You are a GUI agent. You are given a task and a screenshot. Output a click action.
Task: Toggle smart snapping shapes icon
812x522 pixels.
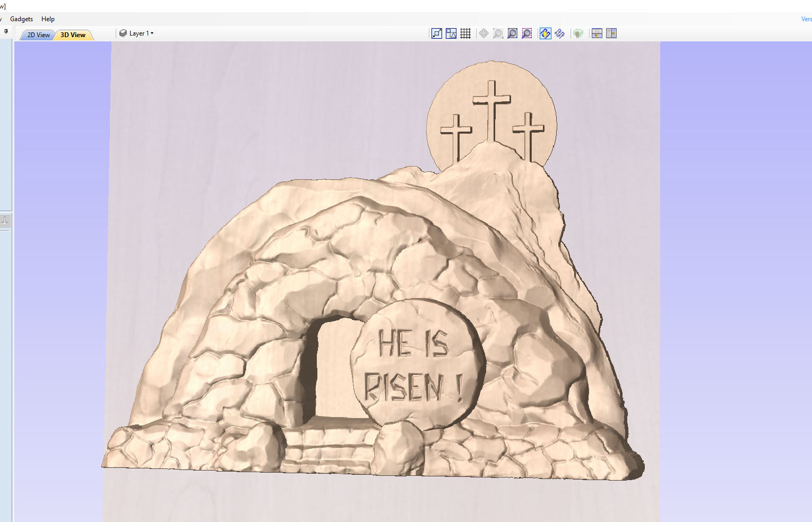451,33
